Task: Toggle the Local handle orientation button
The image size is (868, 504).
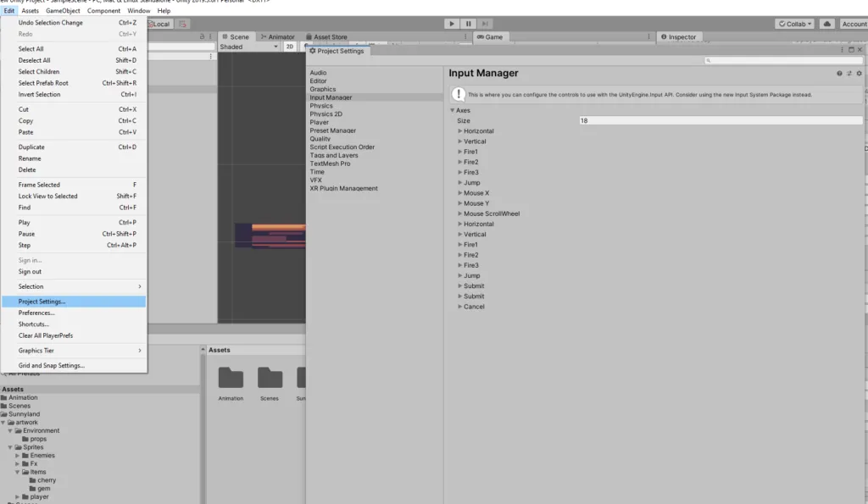Action: pyautogui.click(x=160, y=24)
